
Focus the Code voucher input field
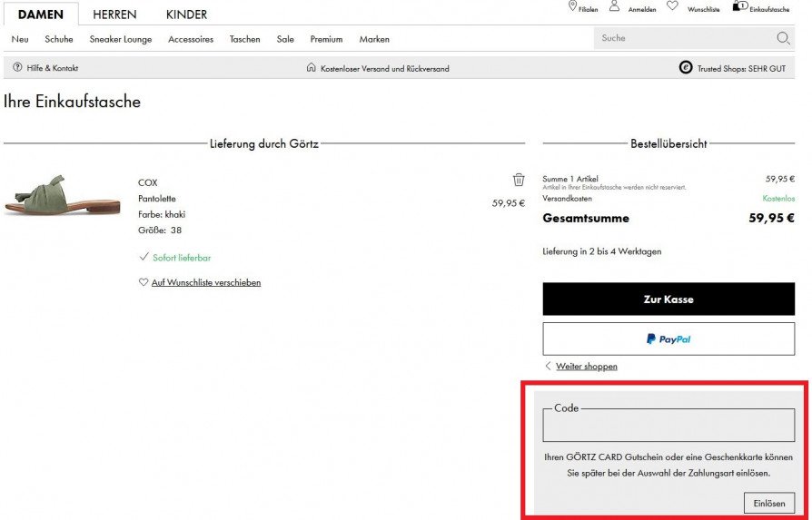668,426
